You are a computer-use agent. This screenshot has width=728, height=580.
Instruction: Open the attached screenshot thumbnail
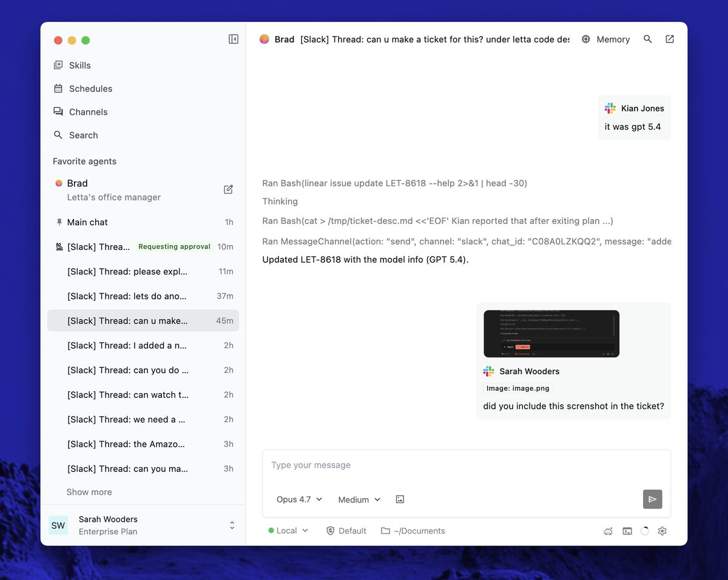coord(551,334)
